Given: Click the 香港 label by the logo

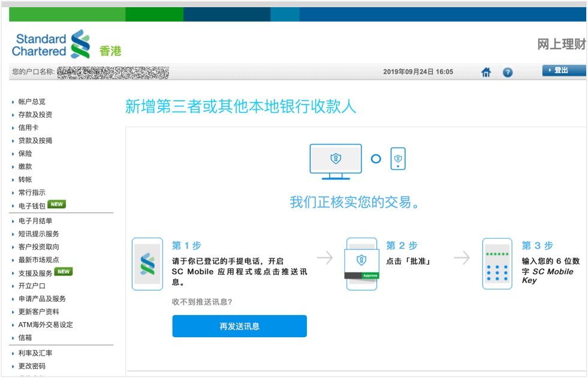Looking at the screenshot, I should pos(110,51).
